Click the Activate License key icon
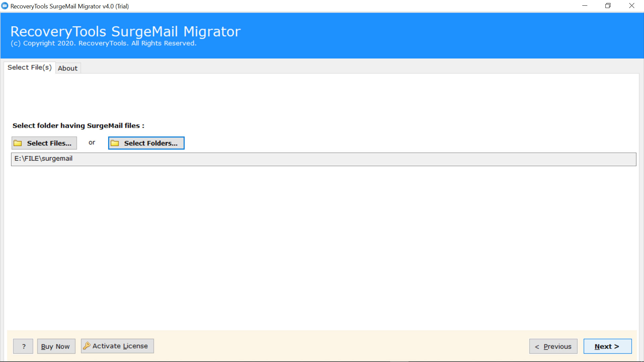This screenshot has width=644, height=362. coord(87,346)
